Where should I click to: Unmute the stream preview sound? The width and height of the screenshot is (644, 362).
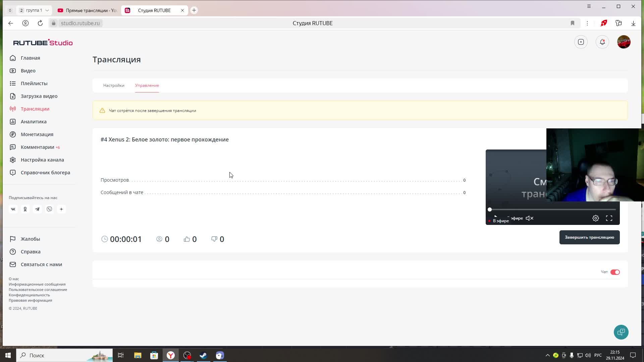tap(530, 218)
